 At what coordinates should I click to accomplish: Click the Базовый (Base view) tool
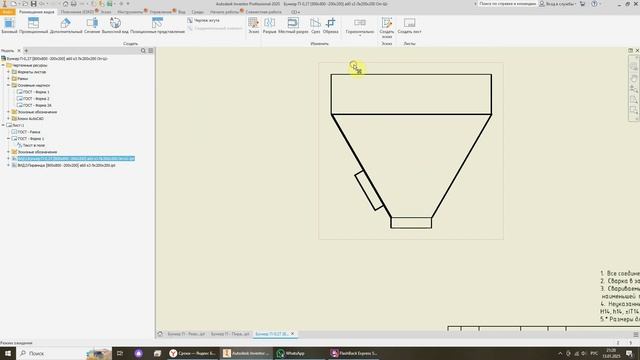pyautogui.click(x=9, y=25)
